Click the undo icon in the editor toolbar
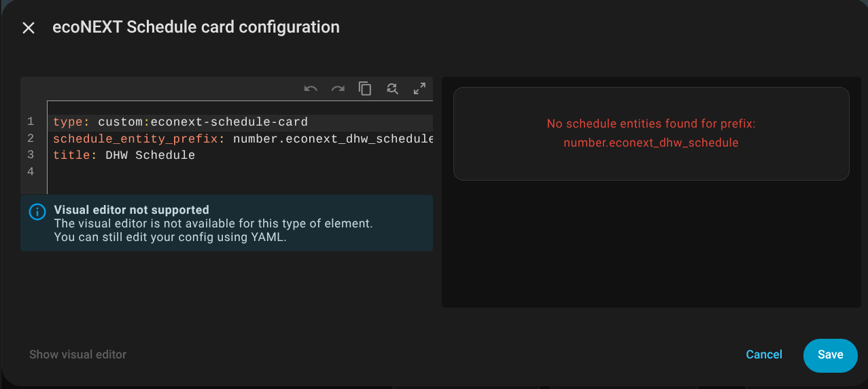 coord(311,89)
